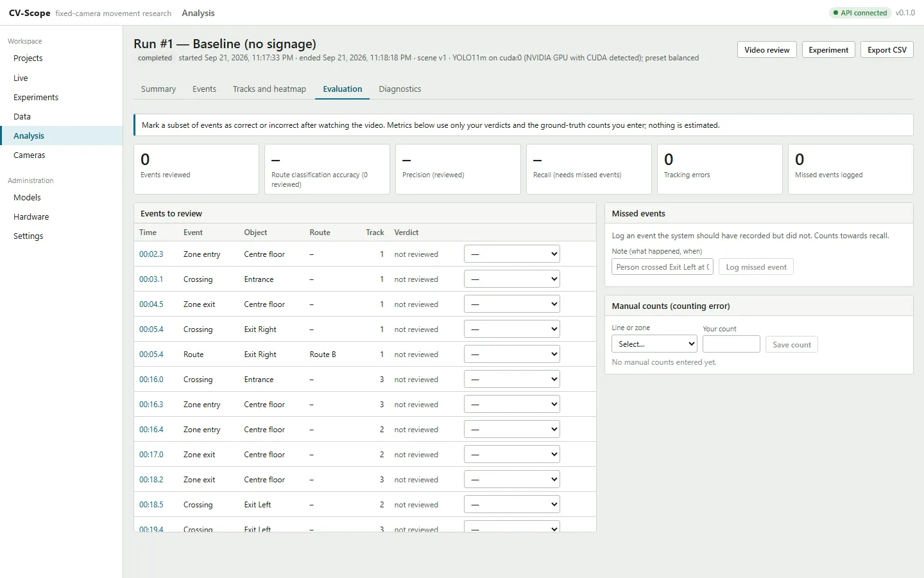Image resolution: width=924 pixels, height=578 pixels.
Task: Click the Your count input box
Action: pyautogui.click(x=732, y=344)
